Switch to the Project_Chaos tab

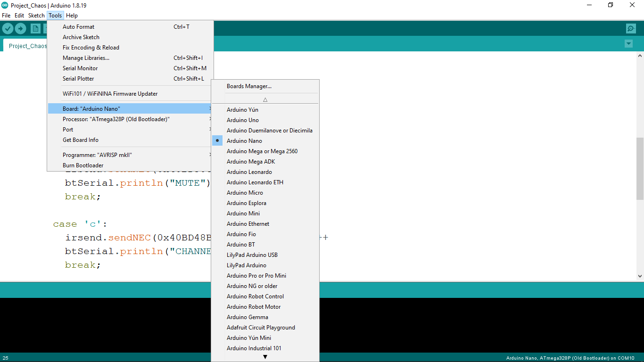(28, 46)
